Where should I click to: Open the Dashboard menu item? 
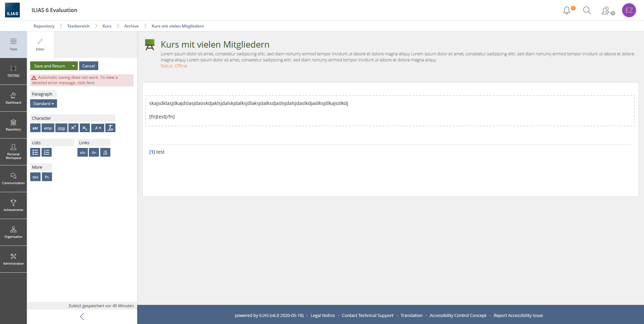pos(13,98)
